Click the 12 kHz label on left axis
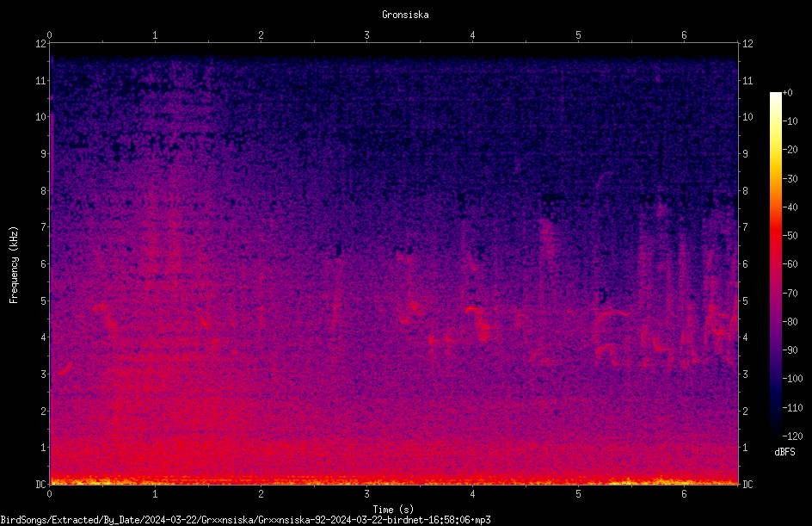The image size is (812, 526). pos(41,44)
